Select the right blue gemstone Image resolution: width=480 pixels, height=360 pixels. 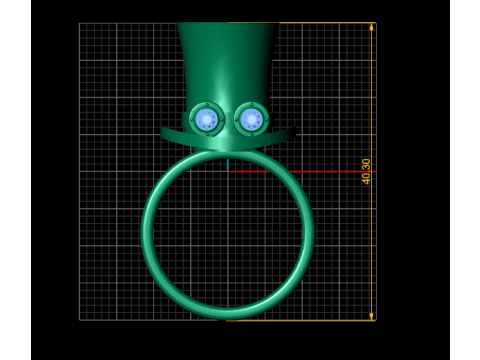[251, 119]
